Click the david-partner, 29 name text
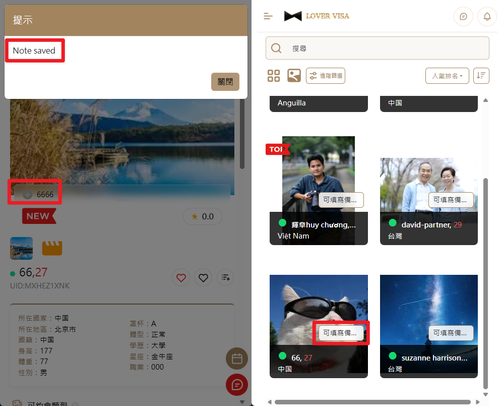Viewport: 500px width, 406px height. pyautogui.click(x=432, y=225)
